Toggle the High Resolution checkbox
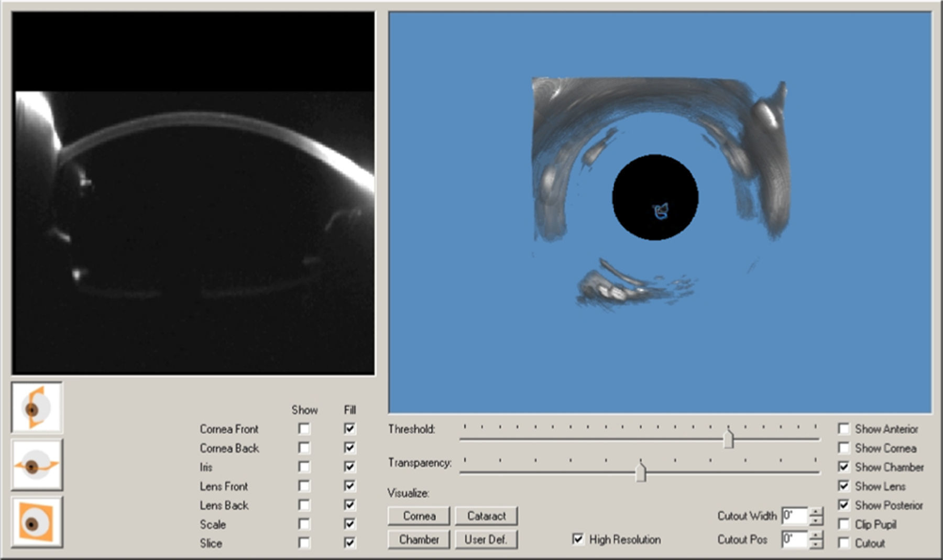The width and height of the screenshot is (943, 560). click(578, 539)
